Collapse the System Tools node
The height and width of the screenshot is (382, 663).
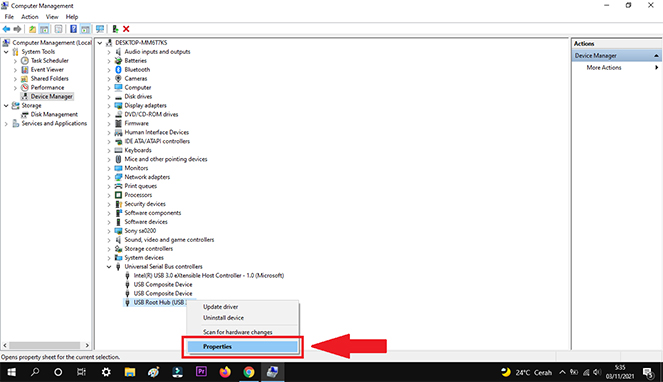click(x=6, y=52)
